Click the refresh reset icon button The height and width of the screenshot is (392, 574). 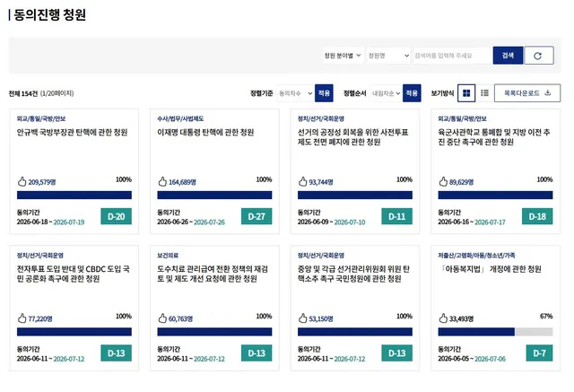539,56
